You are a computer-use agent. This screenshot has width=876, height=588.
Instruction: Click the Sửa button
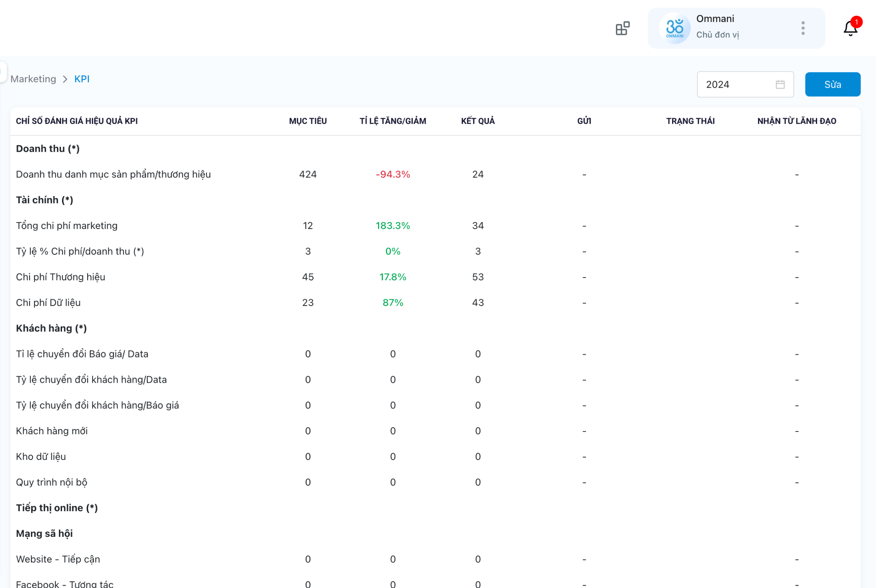(x=832, y=84)
